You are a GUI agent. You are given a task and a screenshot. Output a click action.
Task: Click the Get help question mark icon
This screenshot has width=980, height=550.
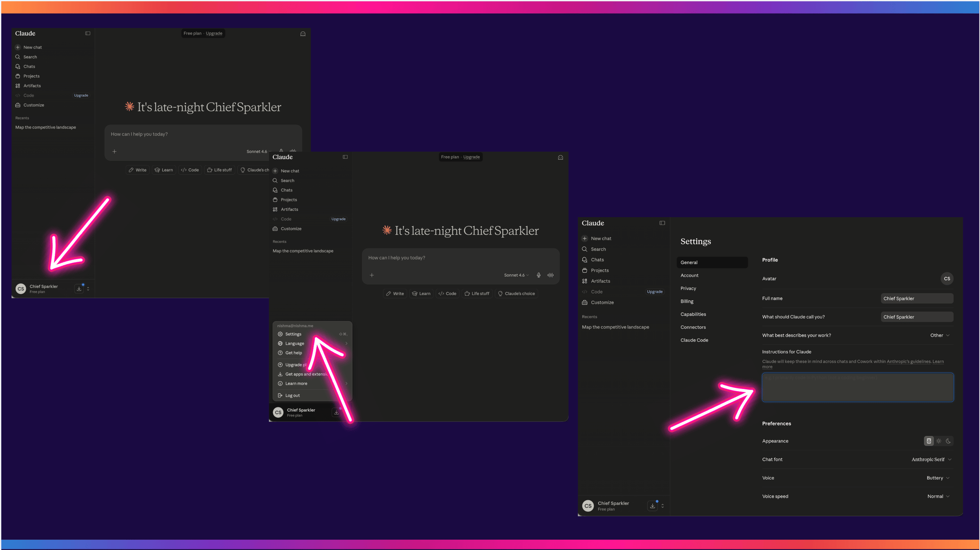coord(280,353)
